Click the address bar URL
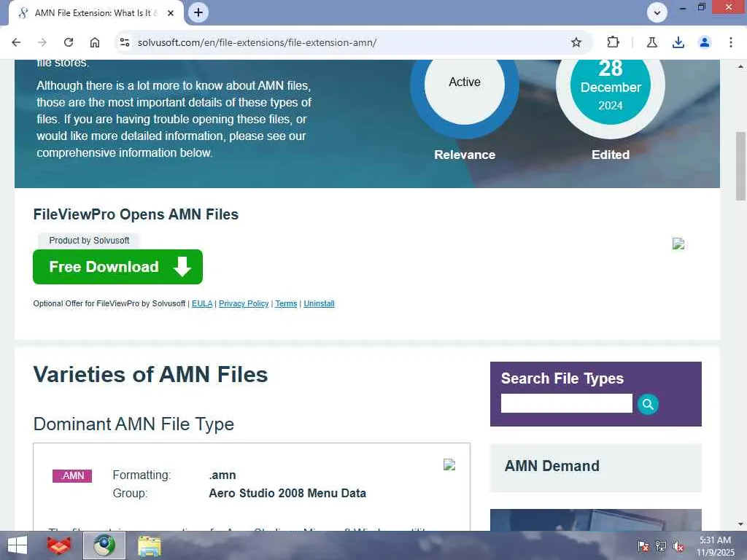This screenshot has width=747, height=560. (x=258, y=42)
